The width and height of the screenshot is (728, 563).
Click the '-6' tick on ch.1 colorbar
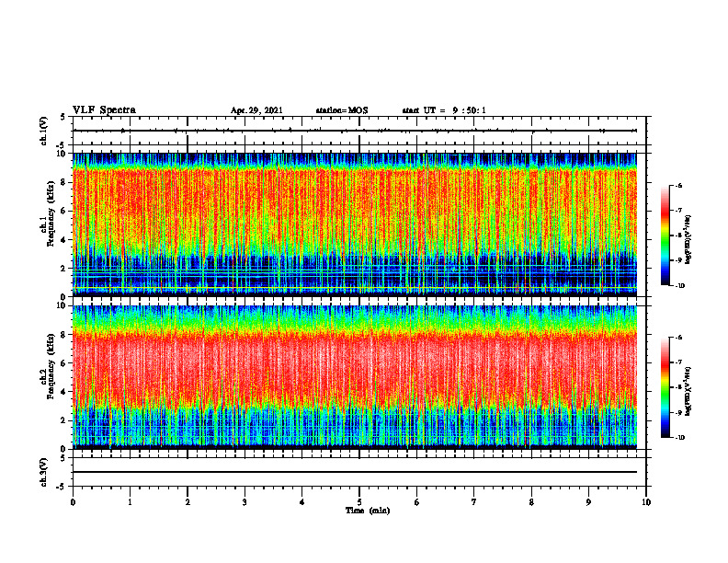click(x=678, y=185)
